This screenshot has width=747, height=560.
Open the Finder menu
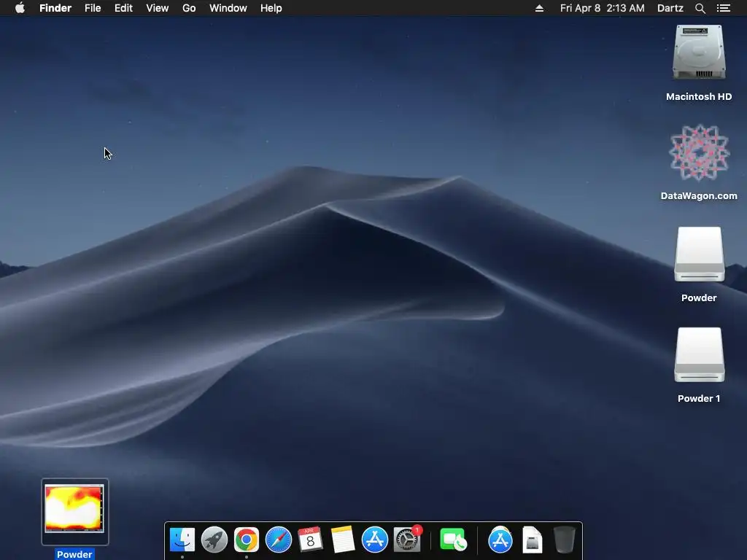point(55,8)
